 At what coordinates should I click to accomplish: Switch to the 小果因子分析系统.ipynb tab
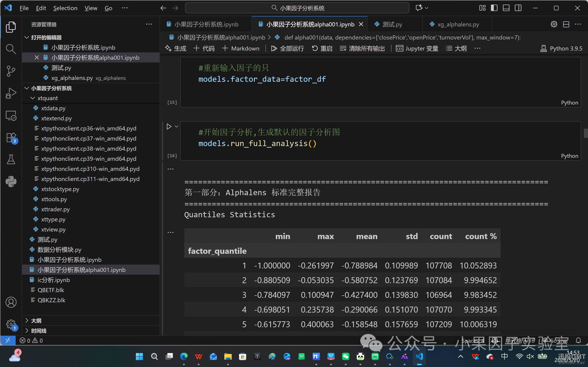coord(206,24)
